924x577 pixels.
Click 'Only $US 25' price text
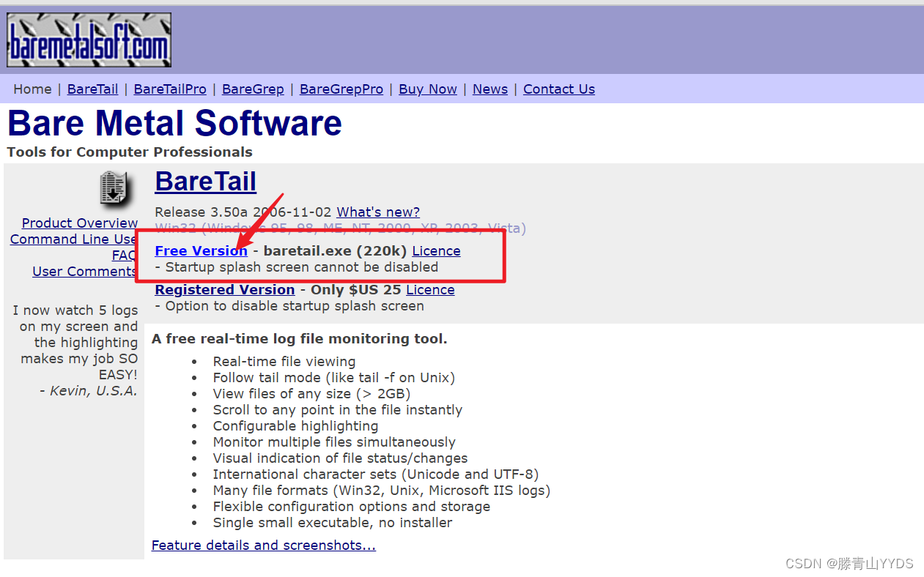[x=356, y=290]
